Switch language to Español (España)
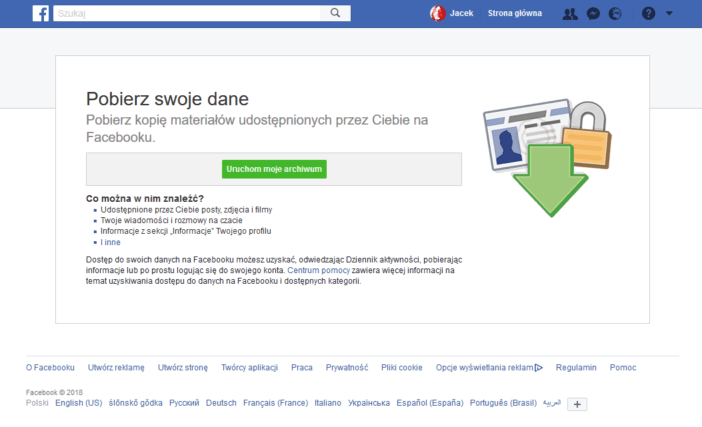Viewport: 702px width, 427px height. pyautogui.click(x=430, y=403)
